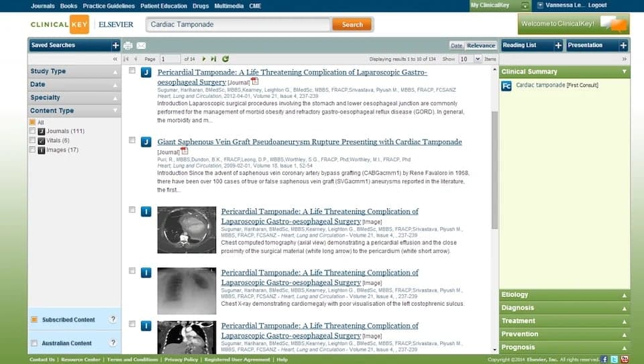Open Patient Education menu

164,6
